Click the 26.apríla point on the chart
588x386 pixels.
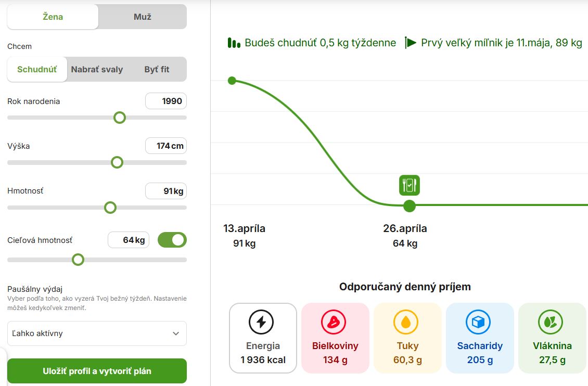pyautogui.click(x=410, y=205)
